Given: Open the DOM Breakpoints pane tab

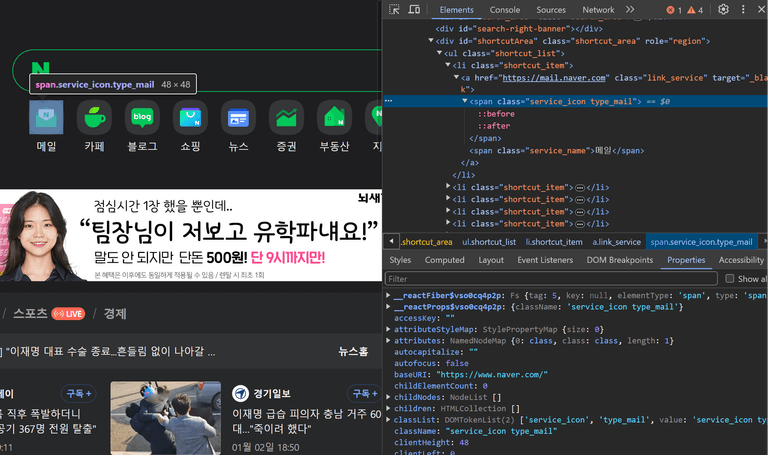Looking at the screenshot, I should pos(620,260).
